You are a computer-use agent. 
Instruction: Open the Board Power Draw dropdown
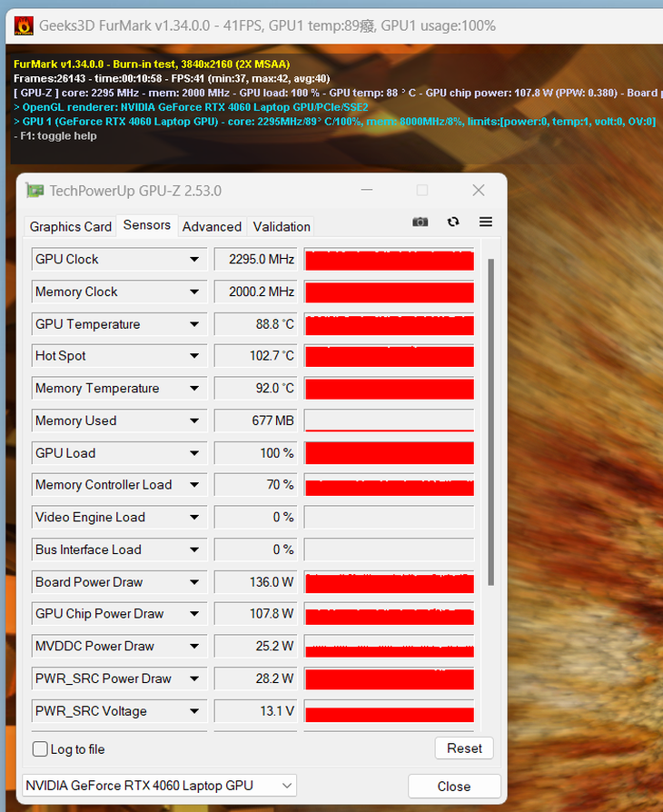click(x=194, y=582)
